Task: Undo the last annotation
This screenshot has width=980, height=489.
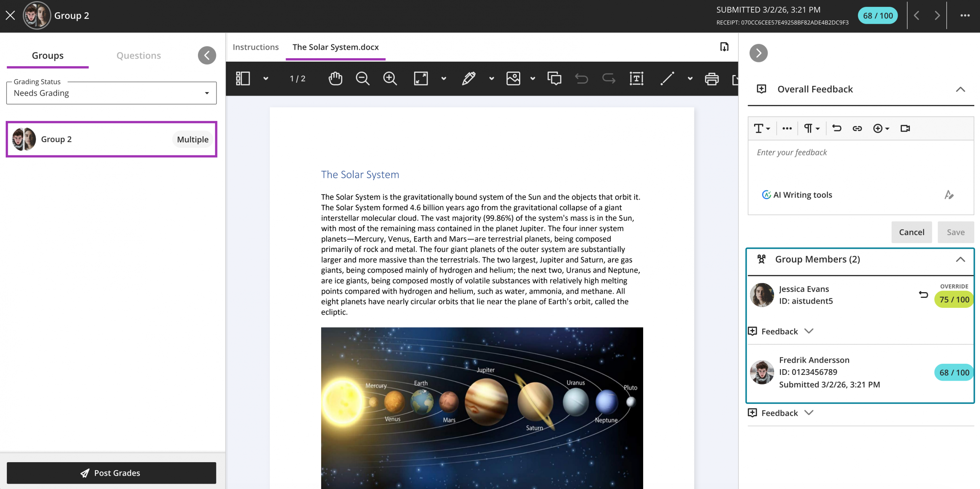Action: pos(581,79)
